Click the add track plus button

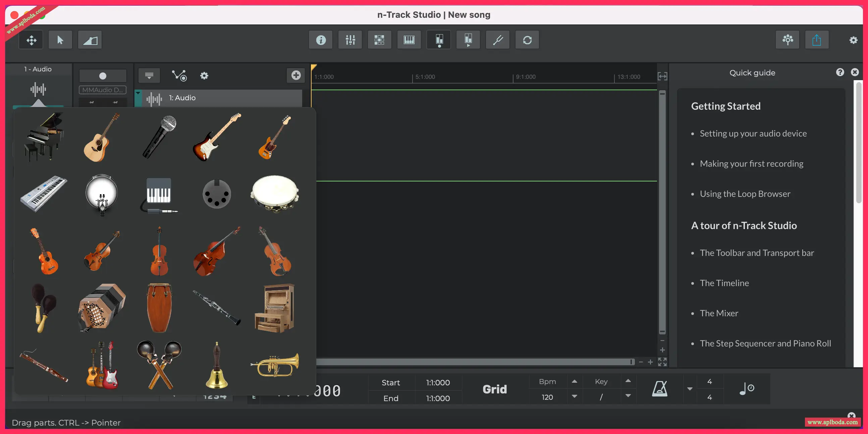(x=296, y=75)
